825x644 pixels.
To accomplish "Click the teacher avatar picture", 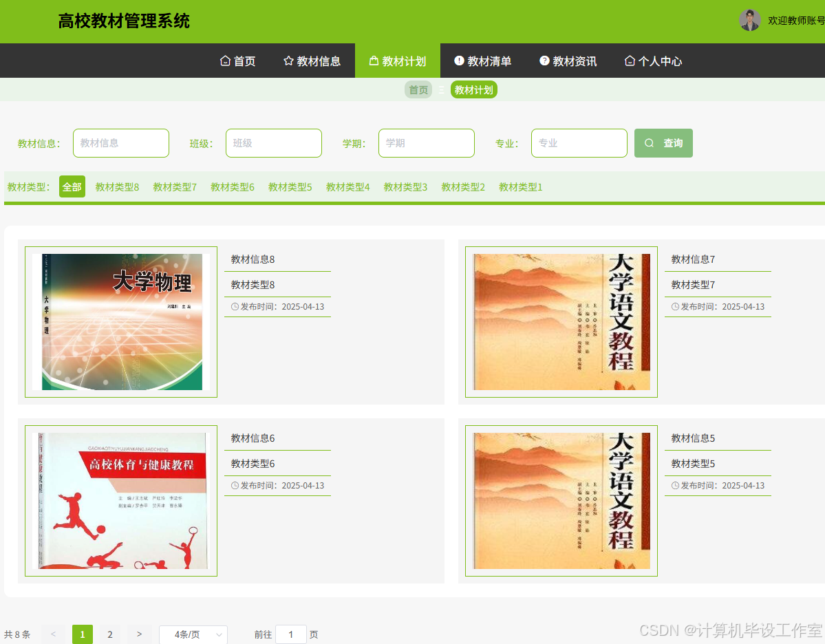I will (x=750, y=21).
